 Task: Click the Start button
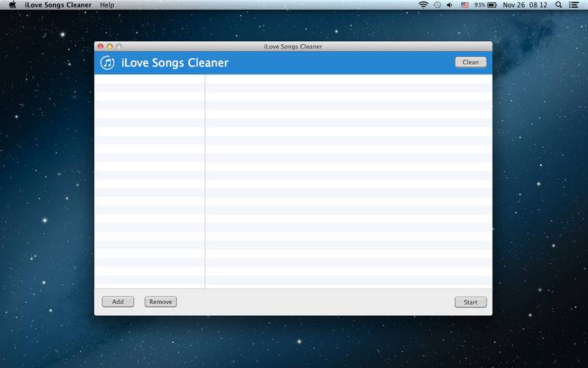pos(470,302)
